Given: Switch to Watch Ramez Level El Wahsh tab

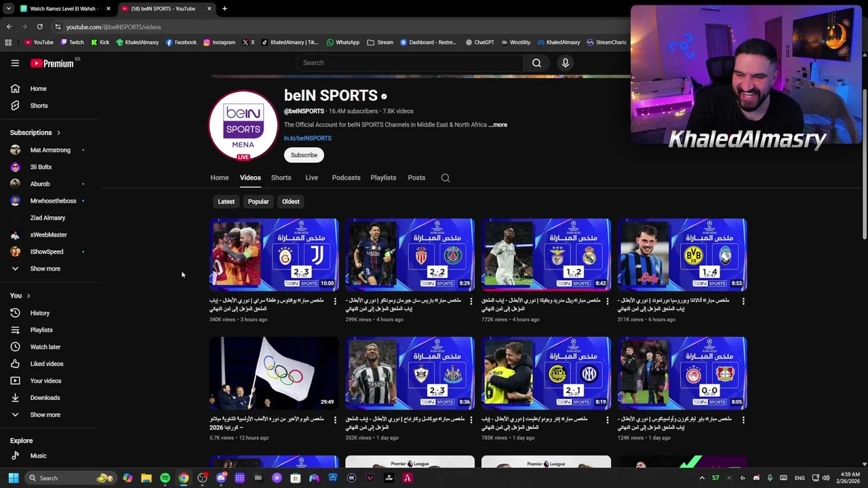Looking at the screenshot, I should point(64,9).
